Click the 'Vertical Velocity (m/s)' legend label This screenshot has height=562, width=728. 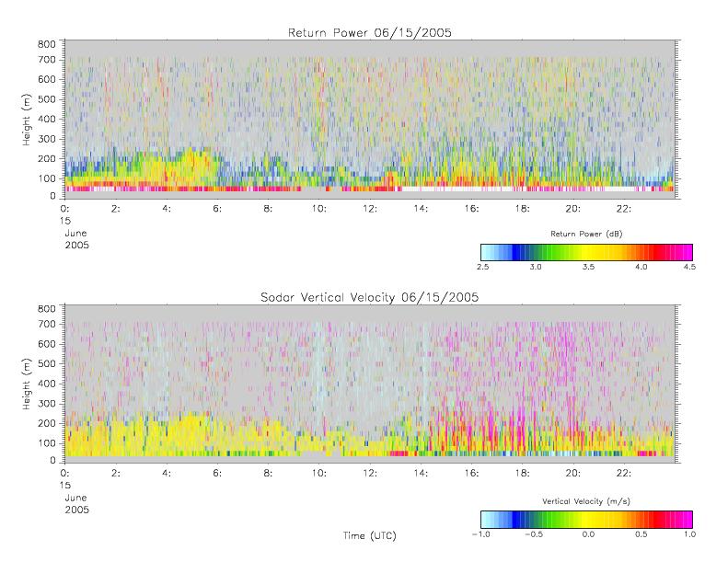pos(586,501)
